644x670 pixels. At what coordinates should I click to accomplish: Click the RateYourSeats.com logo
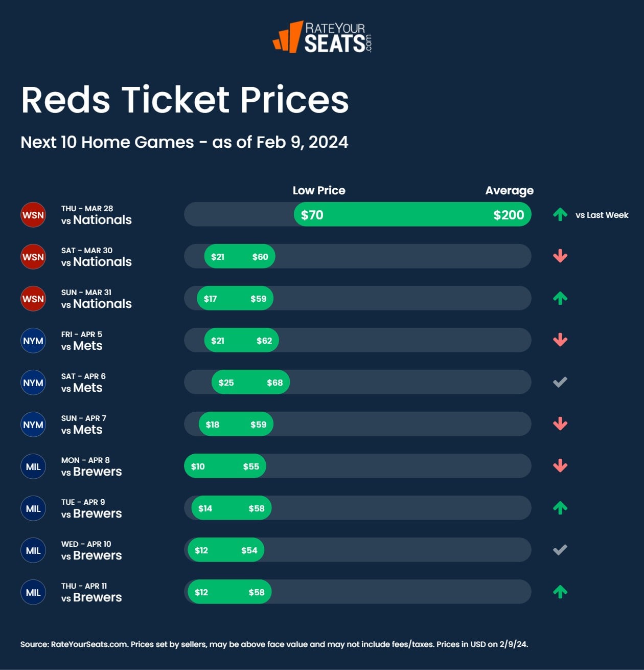pyautogui.click(x=323, y=37)
